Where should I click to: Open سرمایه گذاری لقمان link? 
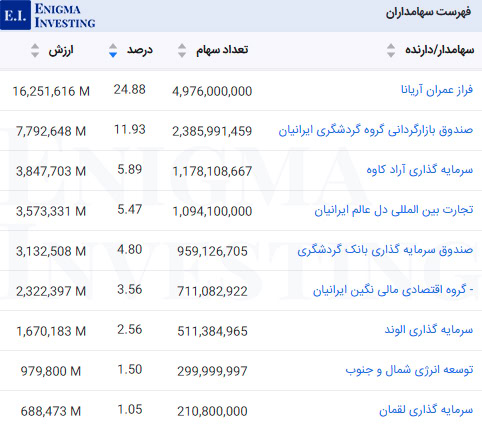426,410
